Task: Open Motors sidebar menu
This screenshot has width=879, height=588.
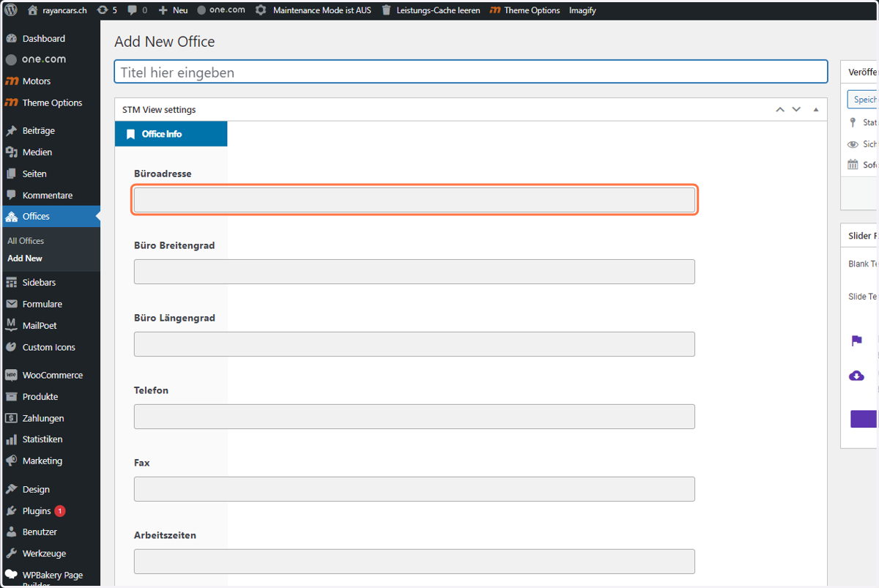Action: (x=50, y=81)
